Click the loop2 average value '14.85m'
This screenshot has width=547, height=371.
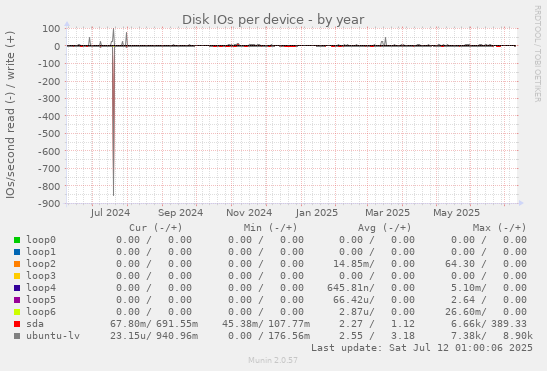(x=353, y=264)
